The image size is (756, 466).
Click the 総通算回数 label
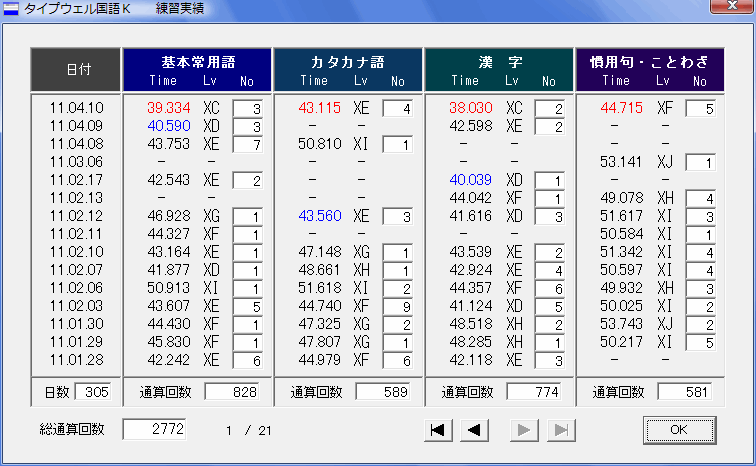coord(72,429)
